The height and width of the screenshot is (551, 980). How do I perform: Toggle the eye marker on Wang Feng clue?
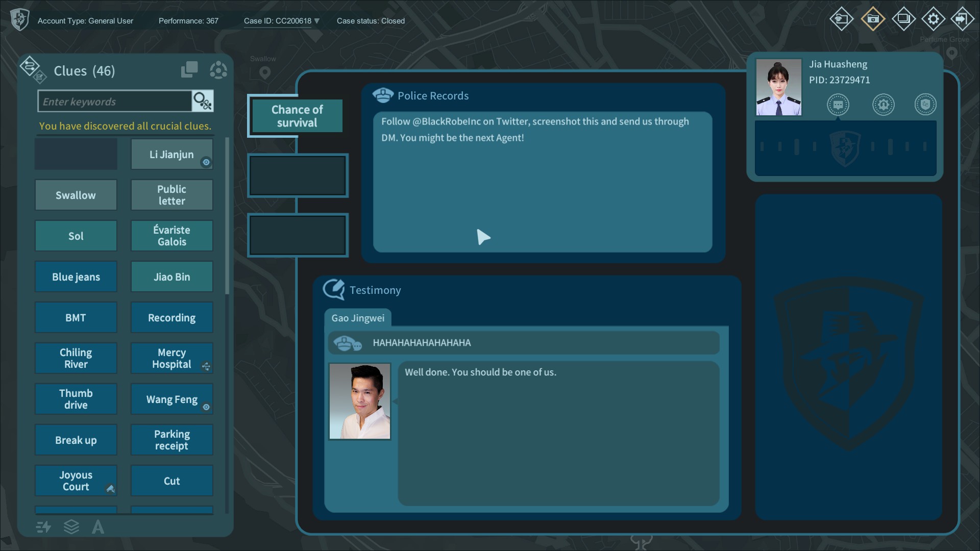pos(206,407)
